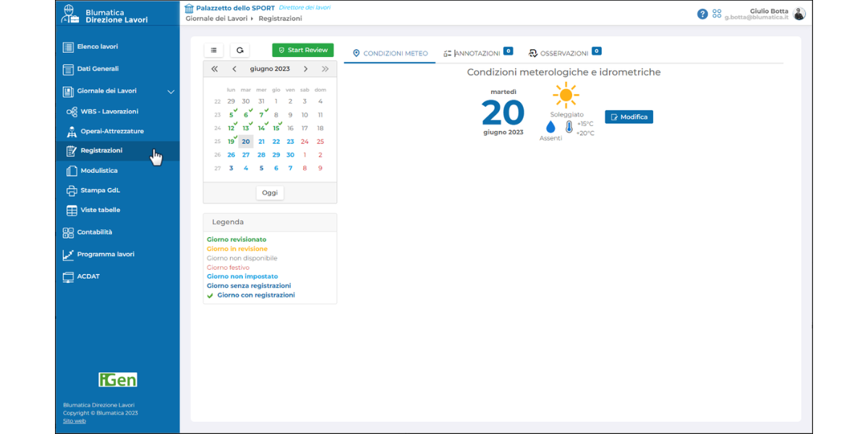Select June 21 in the calendar
Screen dimensions: 868x434
coord(261,142)
